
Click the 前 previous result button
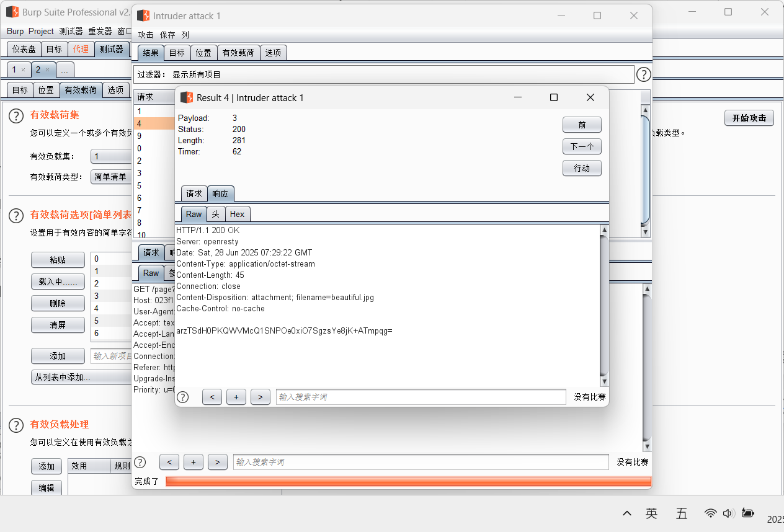(x=582, y=125)
